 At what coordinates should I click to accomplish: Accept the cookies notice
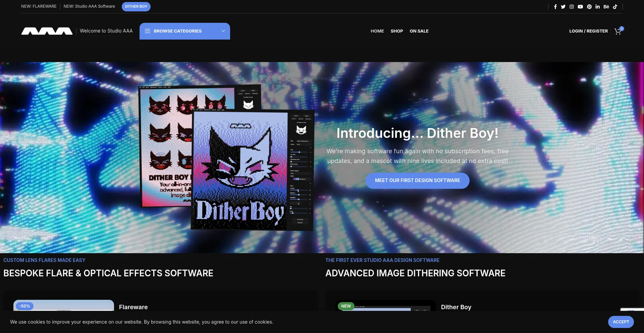(621, 322)
